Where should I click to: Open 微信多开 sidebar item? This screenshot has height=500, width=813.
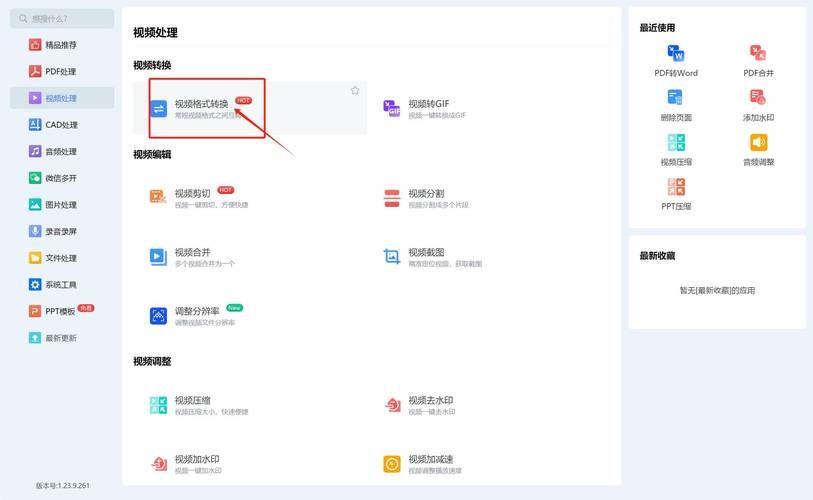53,178
